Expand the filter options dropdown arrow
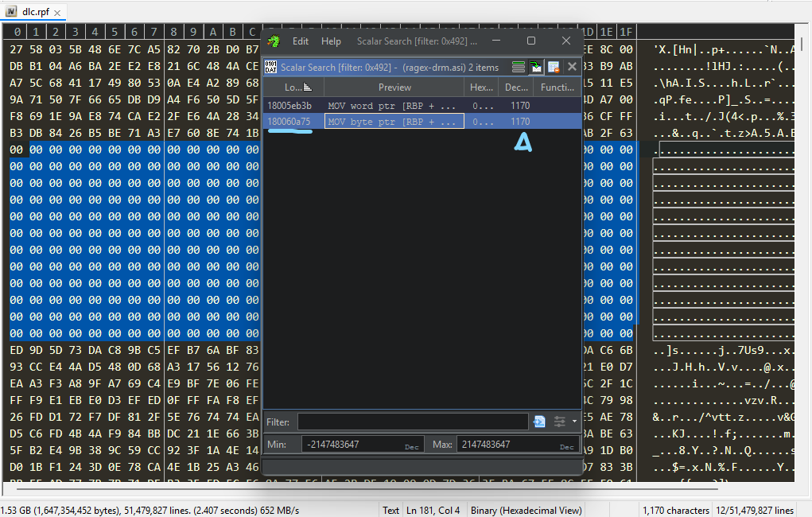This screenshot has width=812, height=517. (574, 422)
